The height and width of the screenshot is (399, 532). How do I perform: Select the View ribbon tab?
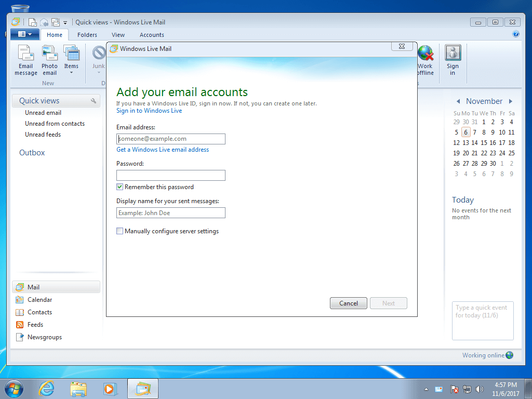[118, 35]
